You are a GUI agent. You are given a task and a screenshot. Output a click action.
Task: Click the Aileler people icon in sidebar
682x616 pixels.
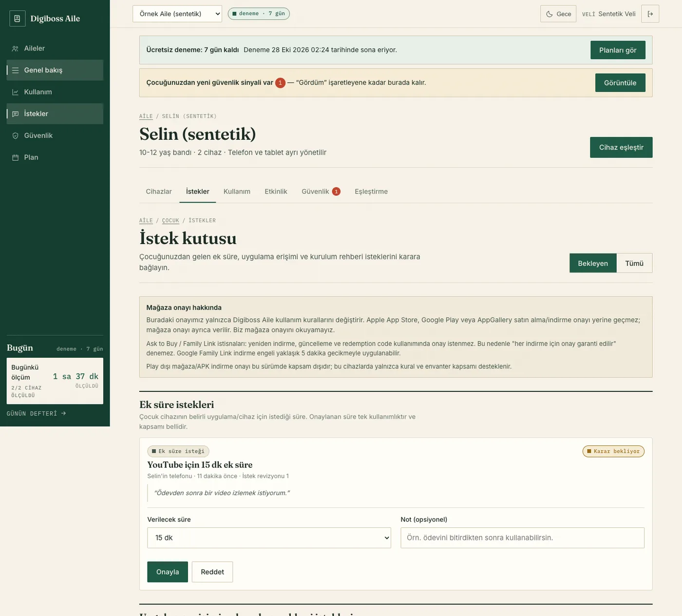click(15, 48)
